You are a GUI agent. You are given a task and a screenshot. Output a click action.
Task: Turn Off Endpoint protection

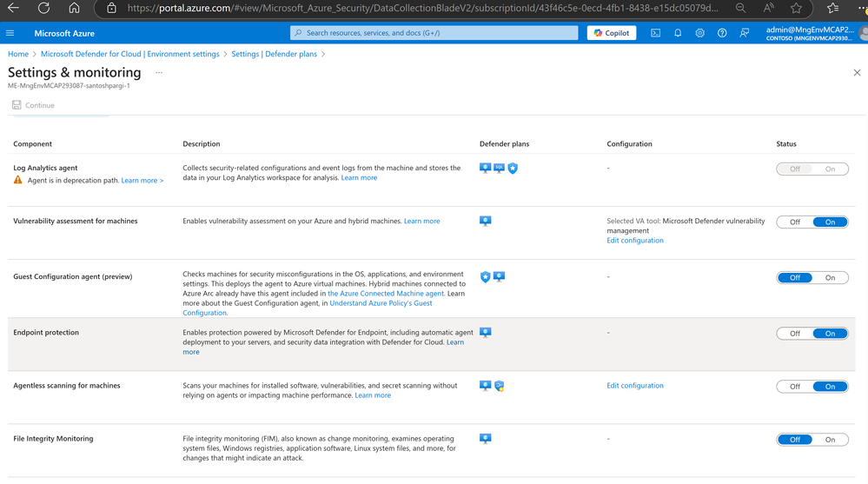pyautogui.click(x=795, y=334)
